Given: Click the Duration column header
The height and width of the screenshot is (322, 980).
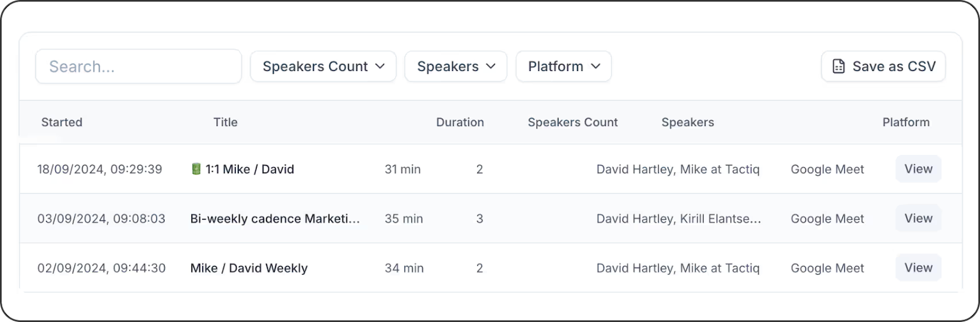Looking at the screenshot, I should click(x=459, y=122).
